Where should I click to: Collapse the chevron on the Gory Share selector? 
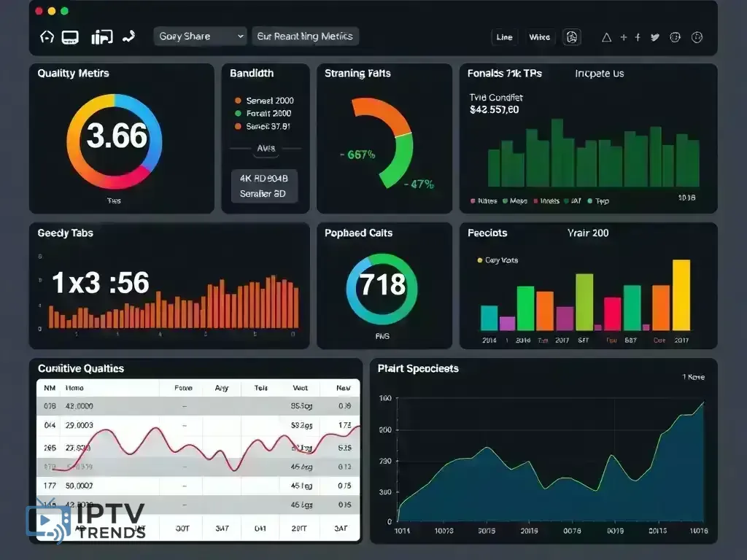[x=240, y=36]
